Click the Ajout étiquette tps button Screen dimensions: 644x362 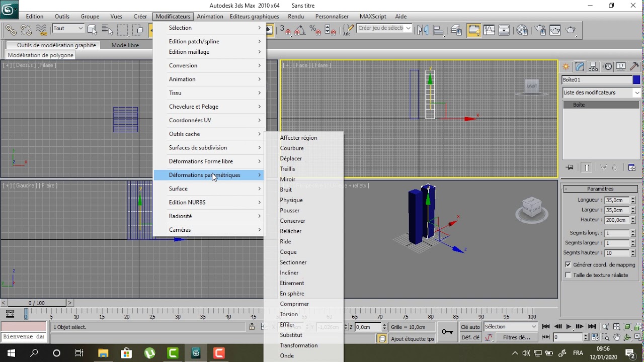click(x=412, y=338)
